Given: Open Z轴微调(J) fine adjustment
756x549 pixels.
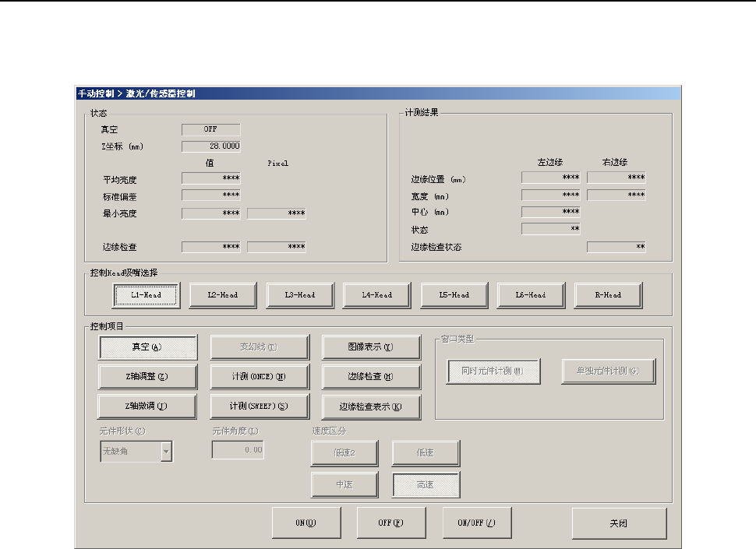Looking at the screenshot, I should pyautogui.click(x=147, y=406).
